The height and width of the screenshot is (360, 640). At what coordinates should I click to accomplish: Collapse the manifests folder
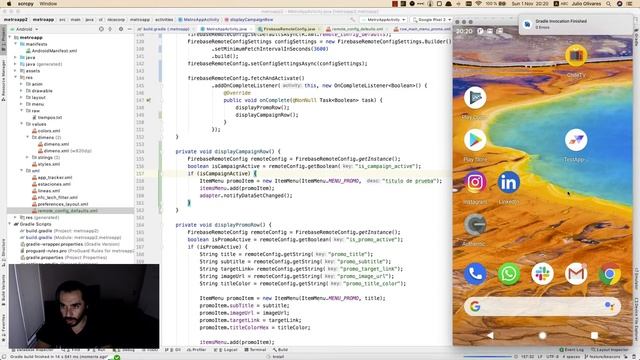click(16, 44)
